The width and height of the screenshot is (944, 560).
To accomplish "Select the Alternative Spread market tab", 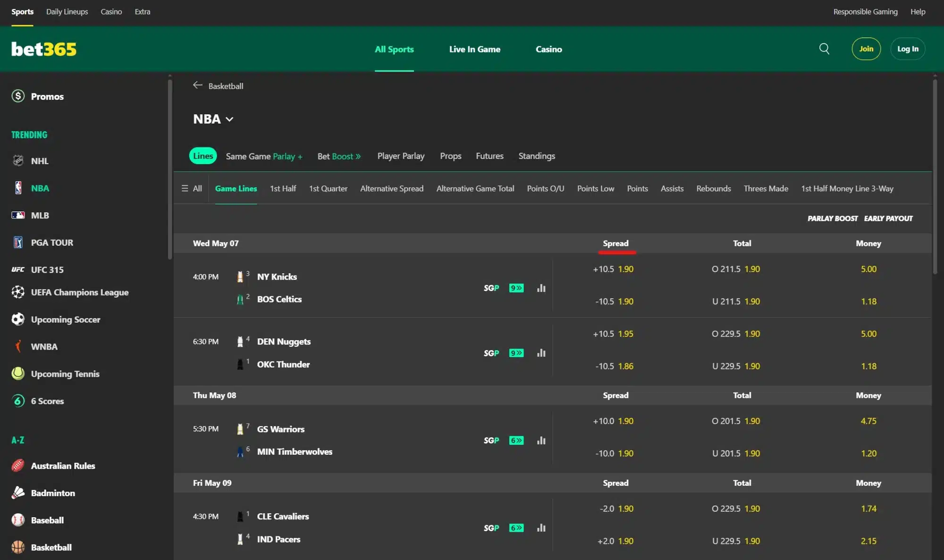I will pyautogui.click(x=392, y=188).
